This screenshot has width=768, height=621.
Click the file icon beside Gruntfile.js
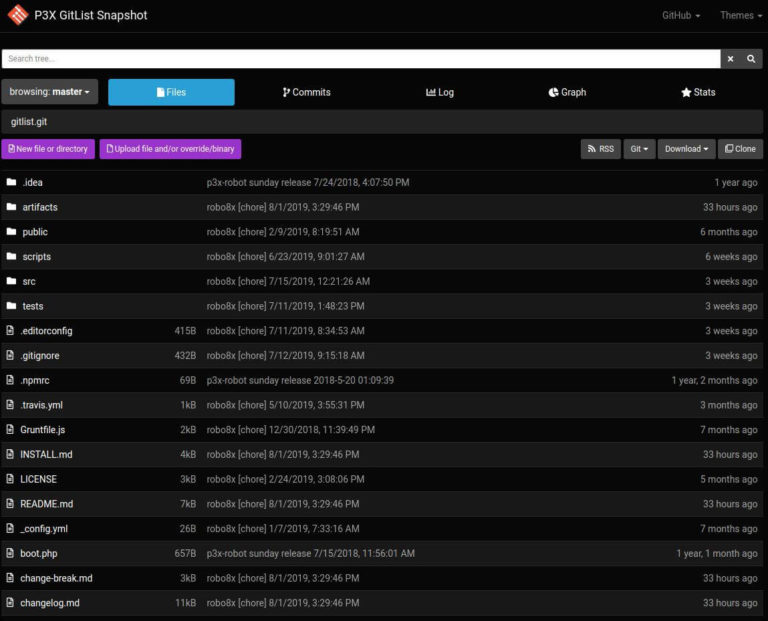[x=10, y=430]
